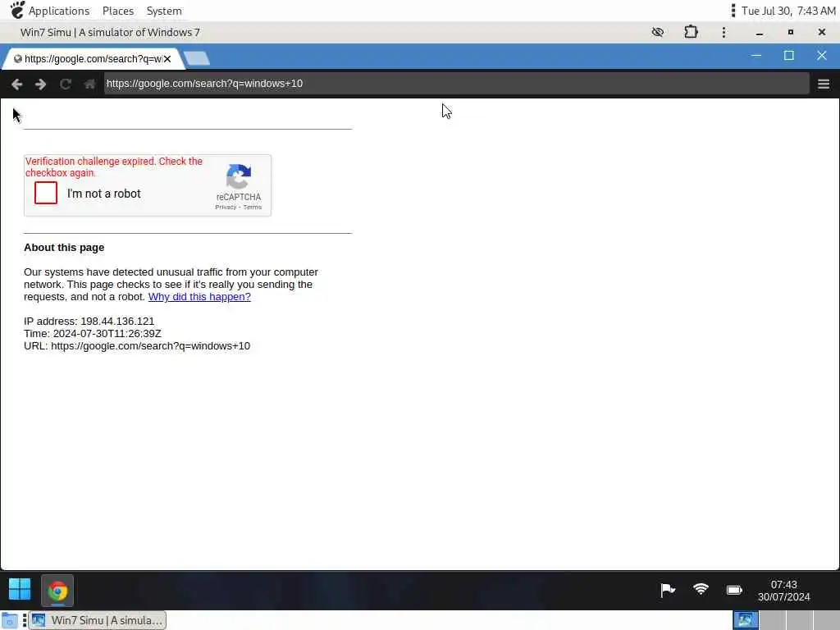Open the browser home page icon
Screen dimensions: 840x630
[x=89, y=84]
